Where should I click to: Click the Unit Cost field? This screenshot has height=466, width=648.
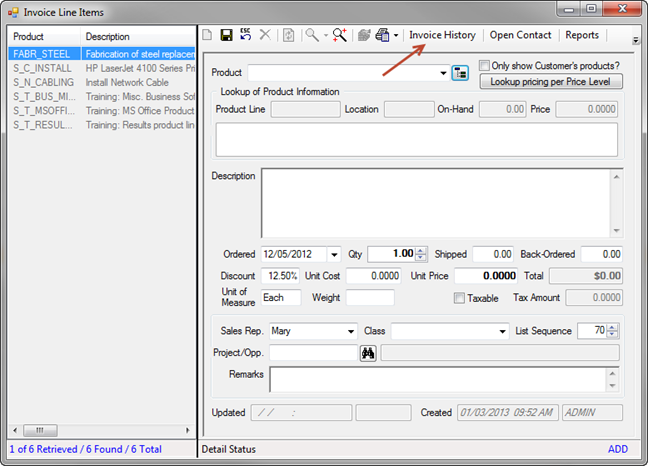[x=373, y=276]
